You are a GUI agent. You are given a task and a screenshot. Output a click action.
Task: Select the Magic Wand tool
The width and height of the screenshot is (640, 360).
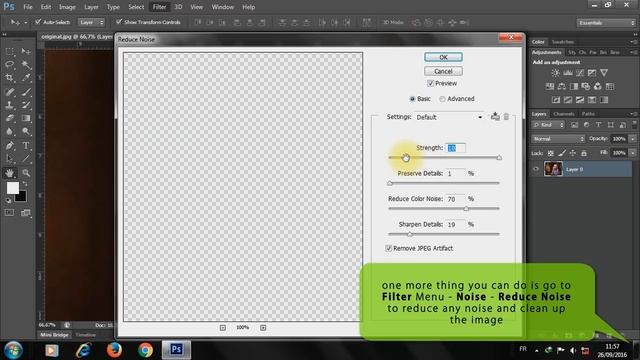[26, 64]
